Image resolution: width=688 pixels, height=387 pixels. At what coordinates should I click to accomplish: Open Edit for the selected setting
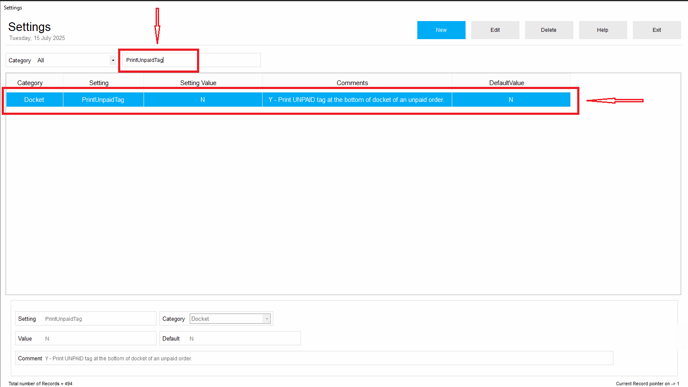[x=495, y=30]
